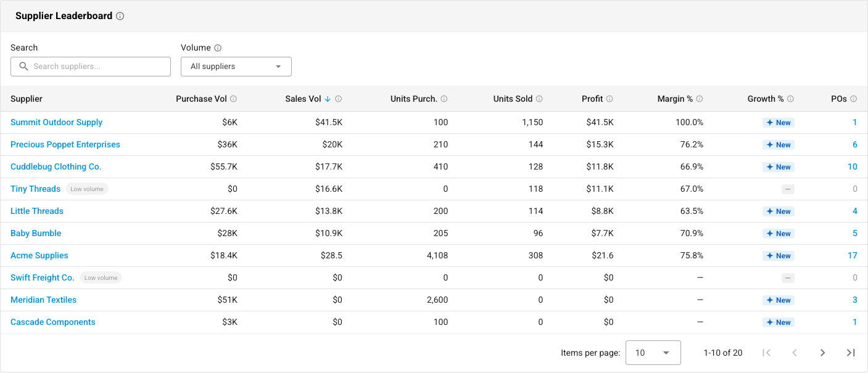Open the 10 POs link for Cuddlebug Clothing

tap(853, 166)
